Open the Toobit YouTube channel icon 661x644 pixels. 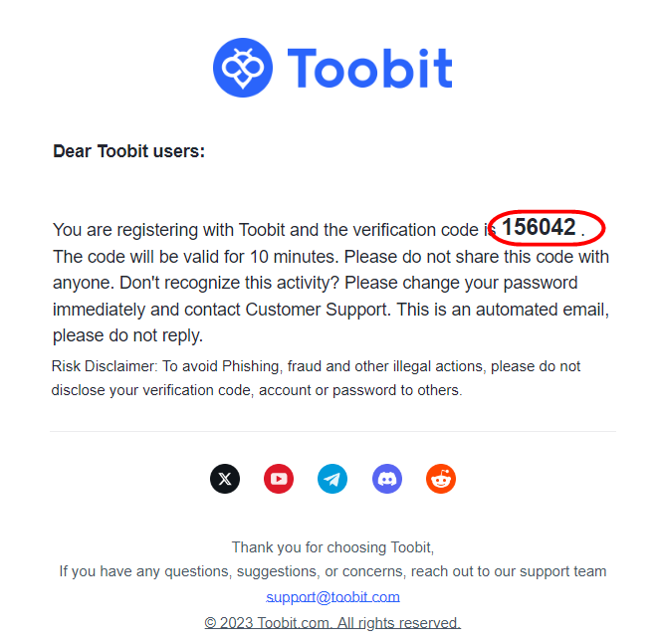coord(279,479)
